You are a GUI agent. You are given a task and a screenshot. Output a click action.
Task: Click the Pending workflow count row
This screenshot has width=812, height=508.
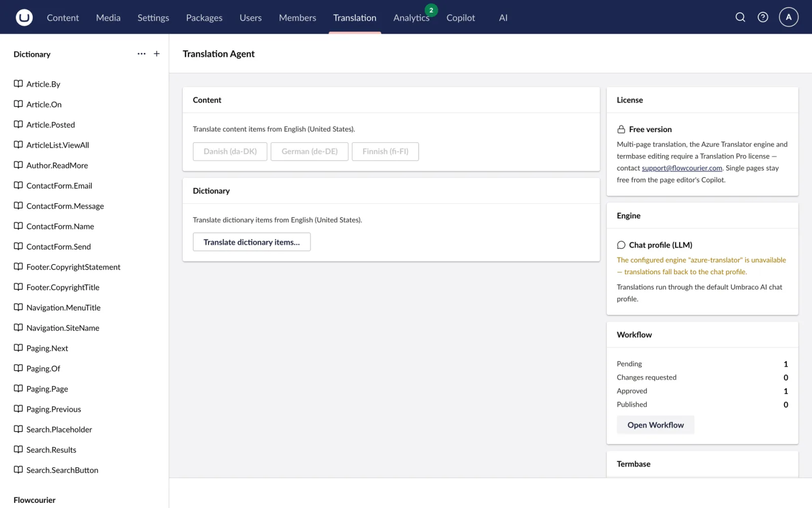tap(702, 364)
